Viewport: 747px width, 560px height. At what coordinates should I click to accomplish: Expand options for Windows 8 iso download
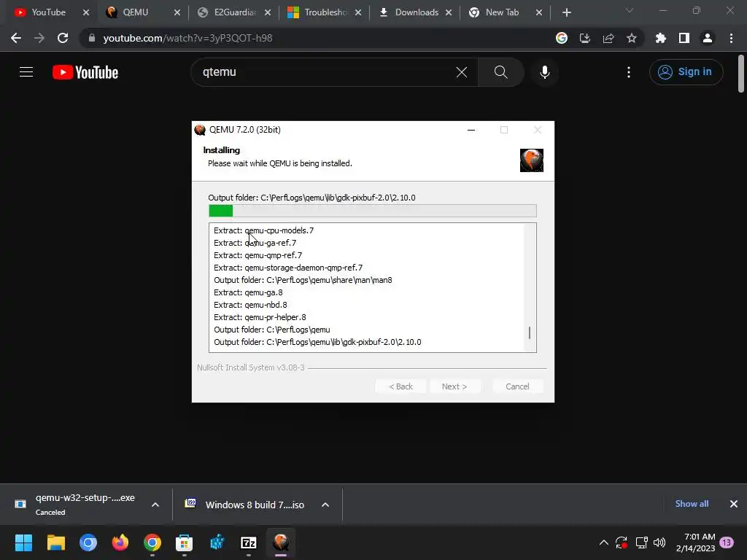tap(325, 505)
